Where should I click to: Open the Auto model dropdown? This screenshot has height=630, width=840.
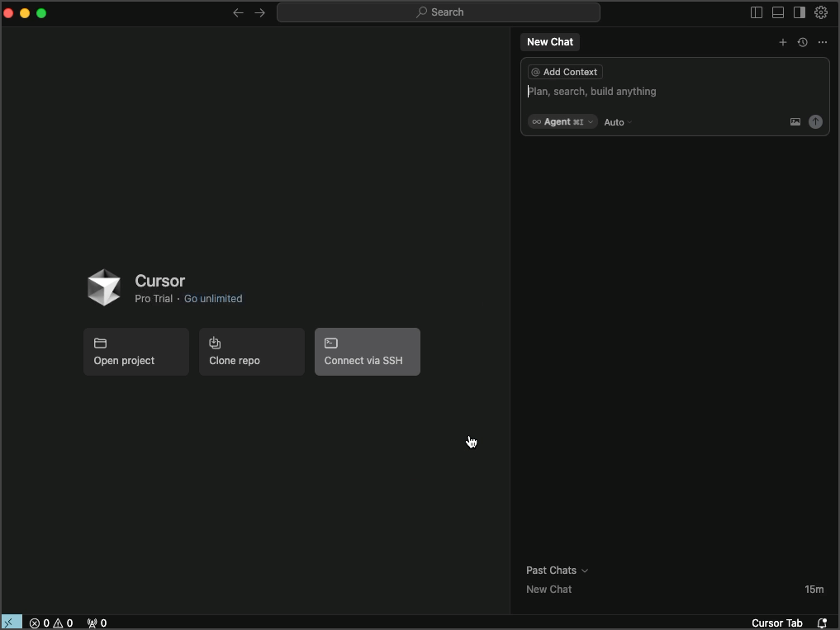[618, 122]
